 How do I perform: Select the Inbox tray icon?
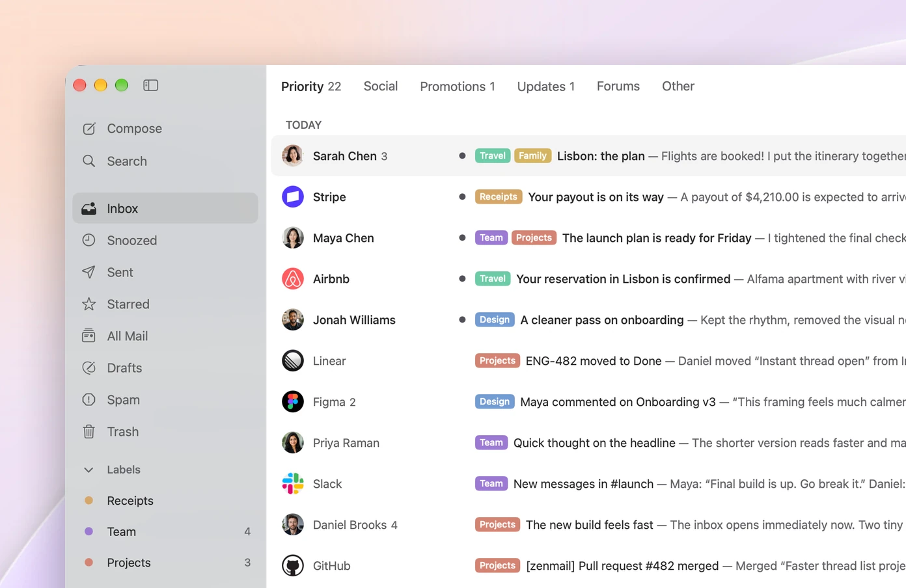[x=89, y=209]
